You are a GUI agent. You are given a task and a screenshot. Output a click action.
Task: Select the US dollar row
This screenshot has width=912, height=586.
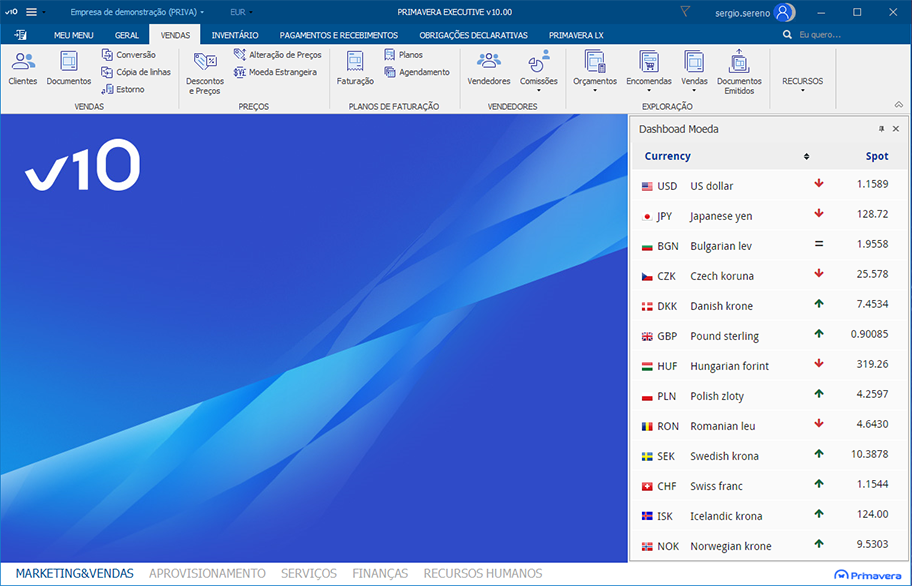769,185
